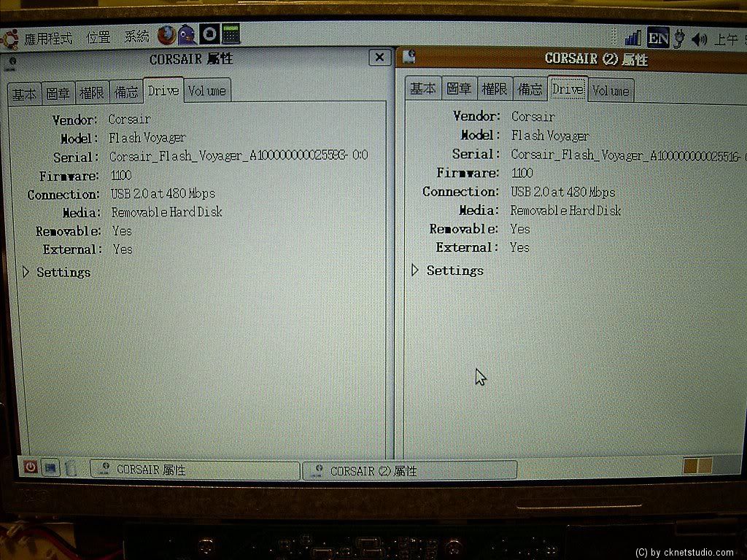747x560 pixels.
Task: Switch to 備忘 tab in CORSAIR window
Action: [x=126, y=91]
